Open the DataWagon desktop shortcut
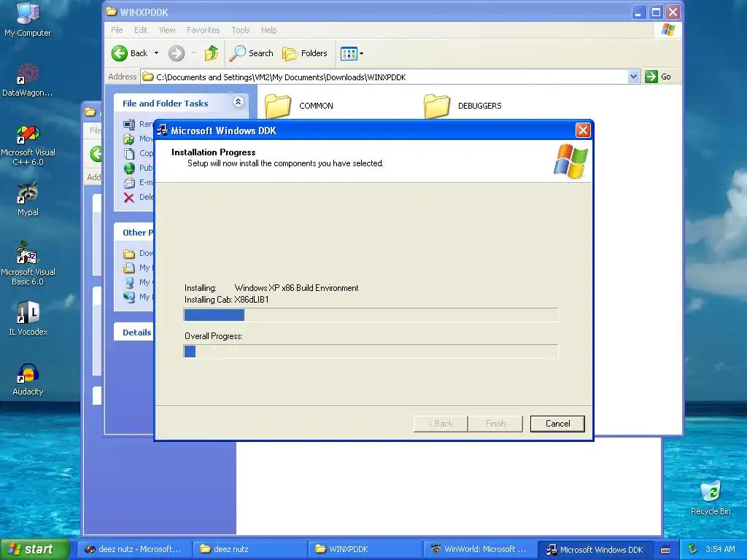The height and width of the screenshot is (560, 747). coord(28,80)
